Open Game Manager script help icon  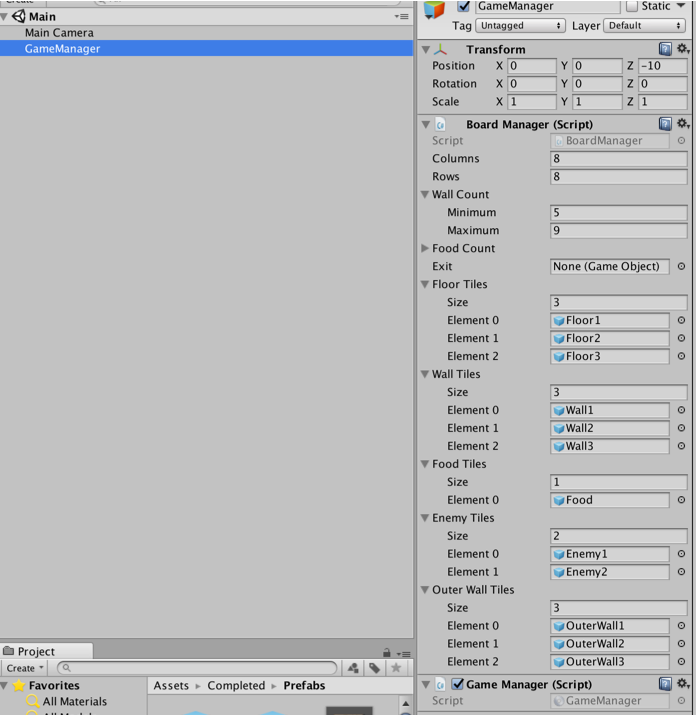tap(665, 684)
